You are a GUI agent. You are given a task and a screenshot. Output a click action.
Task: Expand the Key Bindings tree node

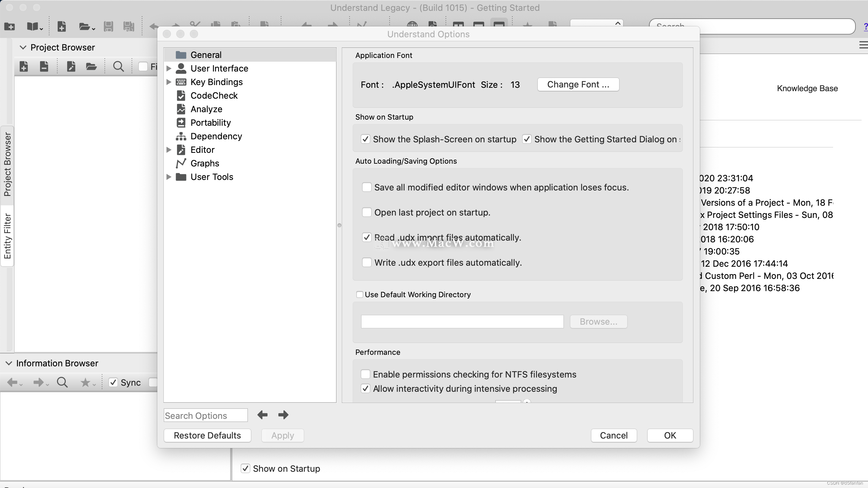point(169,82)
